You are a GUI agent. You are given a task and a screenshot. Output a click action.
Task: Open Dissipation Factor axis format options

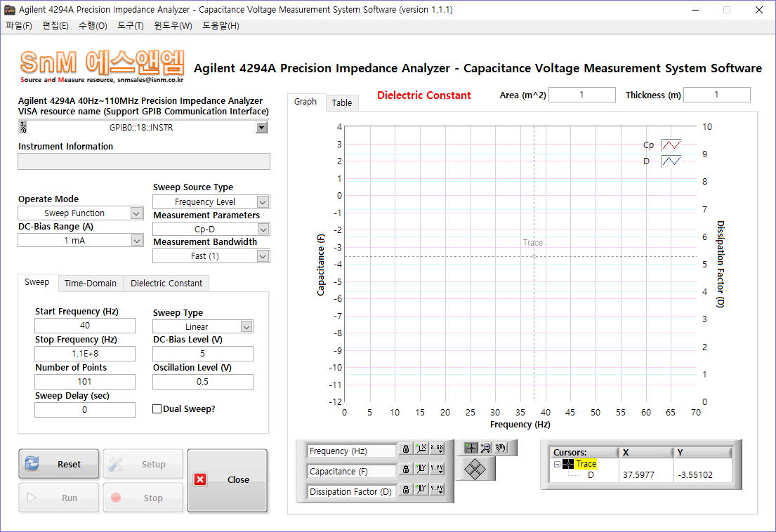[437, 489]
